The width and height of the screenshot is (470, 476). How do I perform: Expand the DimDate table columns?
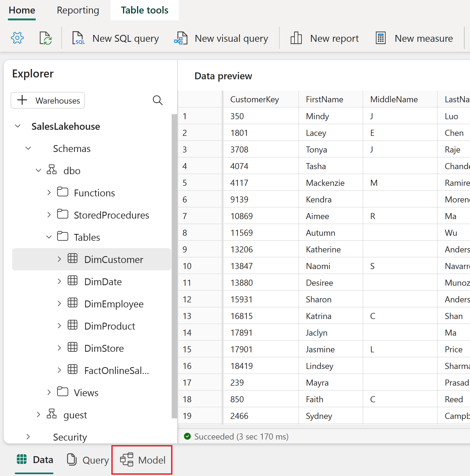click(59, 281)
